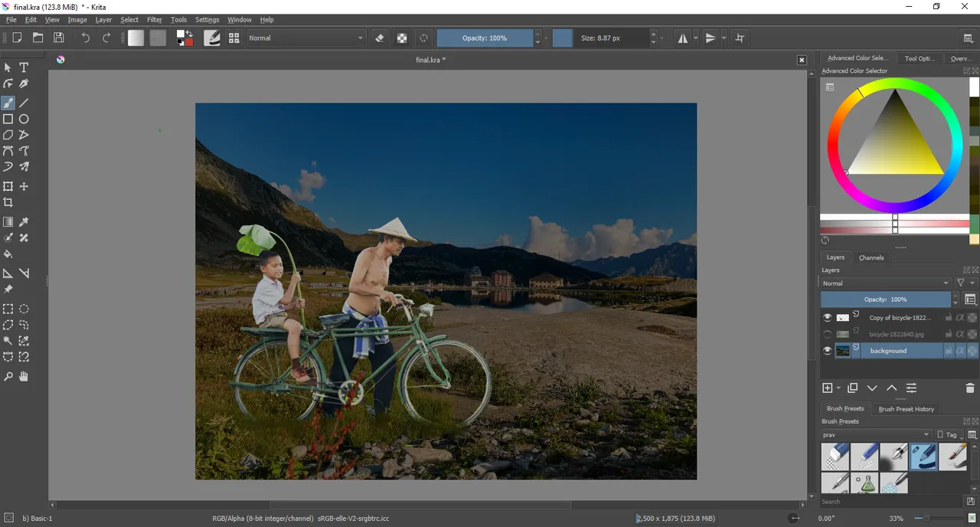Select the Ellipse shape tool
980x527 pixels.
(24, 119)
